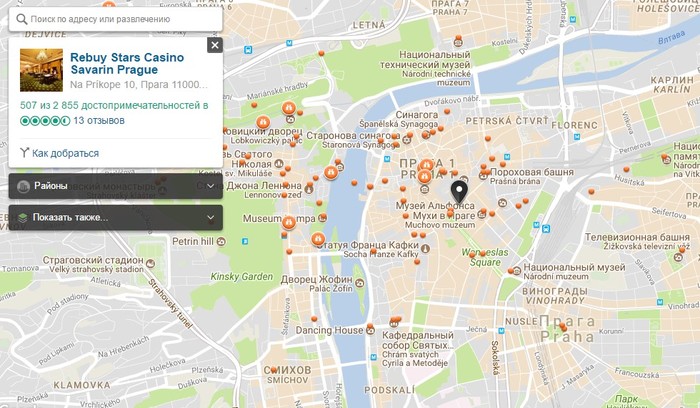Click the church marker near Николая label
Viewport: 700px width, 408px height.
coord(279,164)
